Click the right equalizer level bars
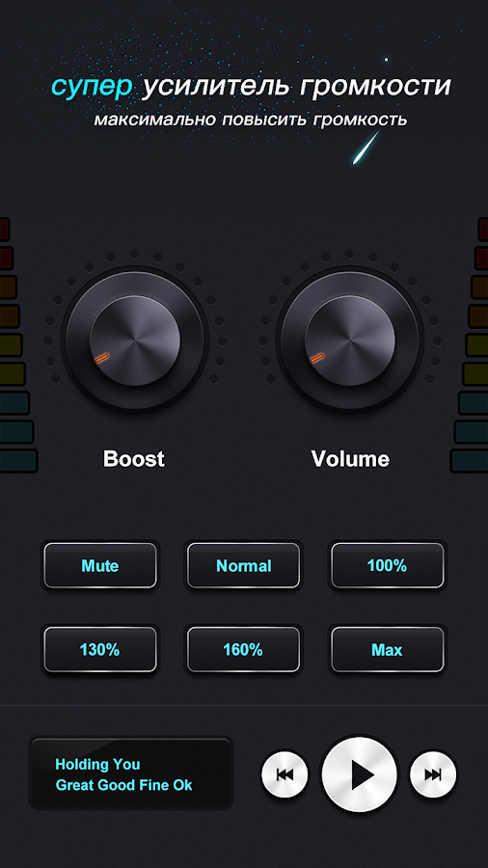 [471, 345]
